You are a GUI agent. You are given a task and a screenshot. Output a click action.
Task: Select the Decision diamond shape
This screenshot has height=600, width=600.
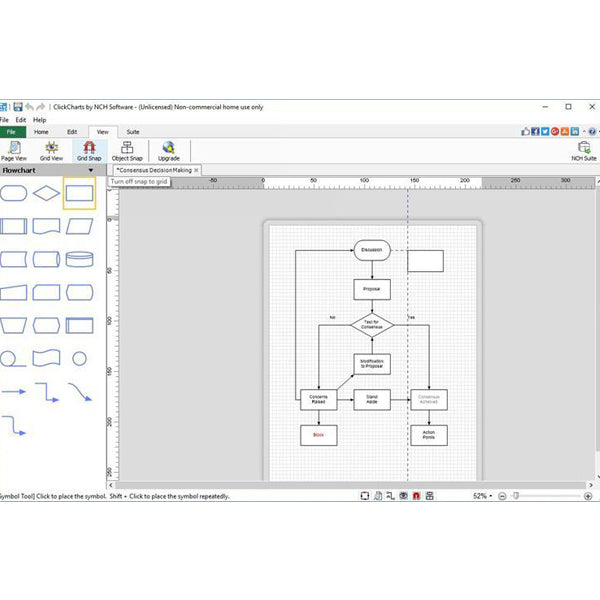(46, 193)
